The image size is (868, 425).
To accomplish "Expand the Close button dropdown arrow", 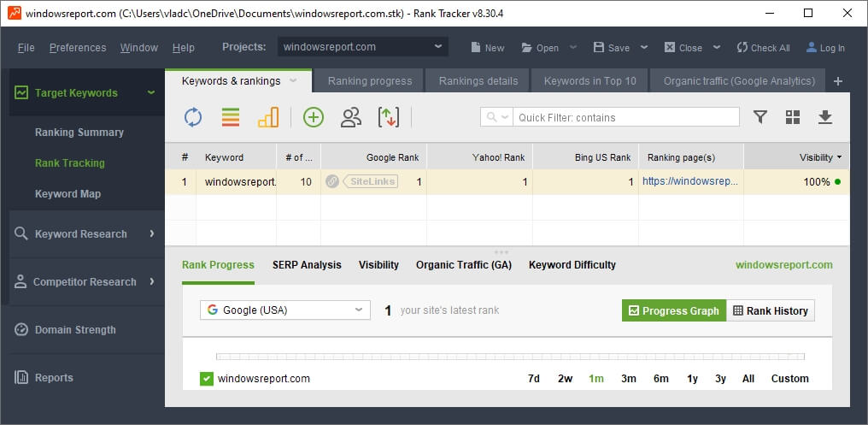I will click(717, 48).
